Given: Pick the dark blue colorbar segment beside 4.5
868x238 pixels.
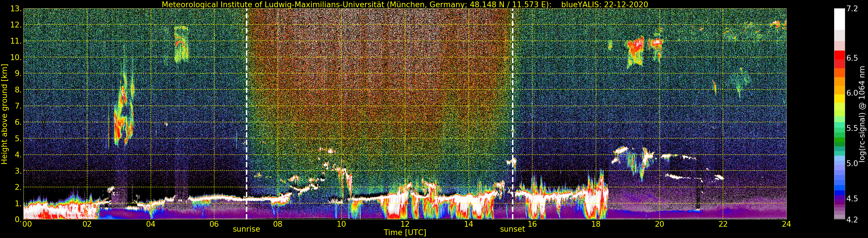Looking at the screenshot, I should [839, 194].
